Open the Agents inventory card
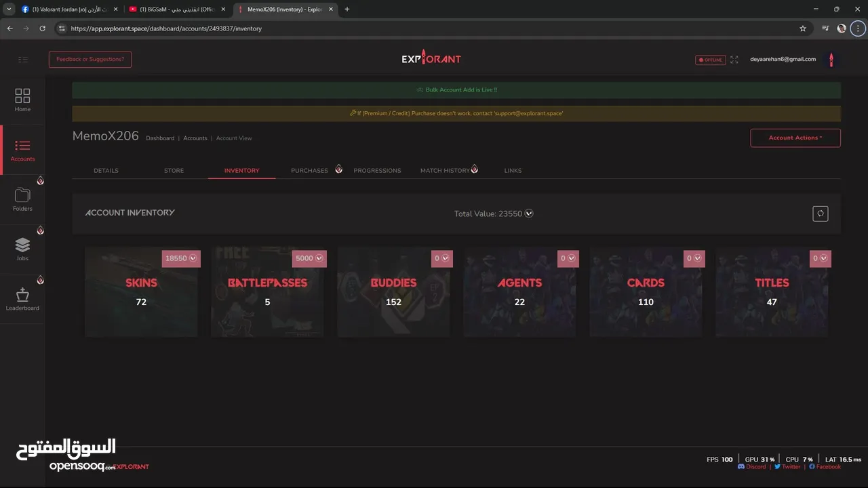Screen dimensions: 868x488 pos(519,291)
